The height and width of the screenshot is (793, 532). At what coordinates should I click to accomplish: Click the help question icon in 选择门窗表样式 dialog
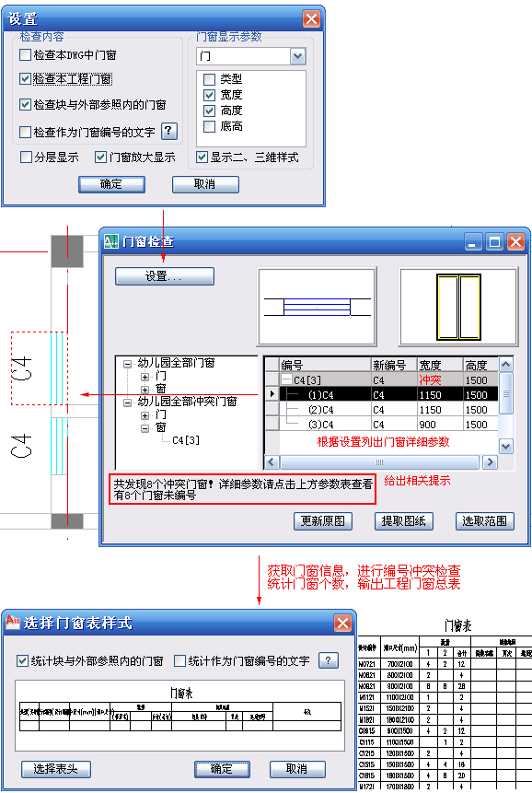[x=328, y=660]
